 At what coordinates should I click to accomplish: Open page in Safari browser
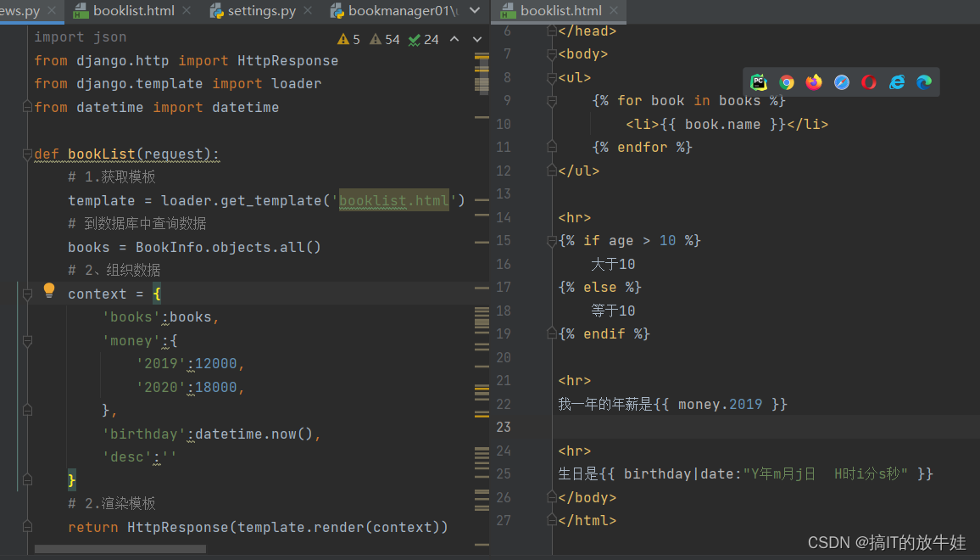[842, 82]
